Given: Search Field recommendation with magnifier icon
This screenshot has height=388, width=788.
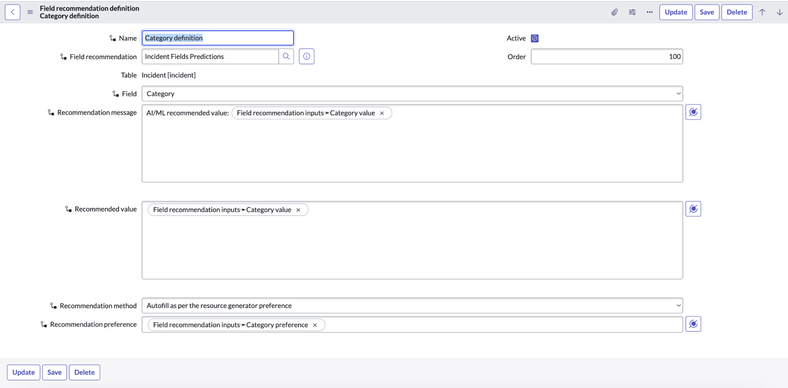Looking at the screenshot, I should [286, 57].
